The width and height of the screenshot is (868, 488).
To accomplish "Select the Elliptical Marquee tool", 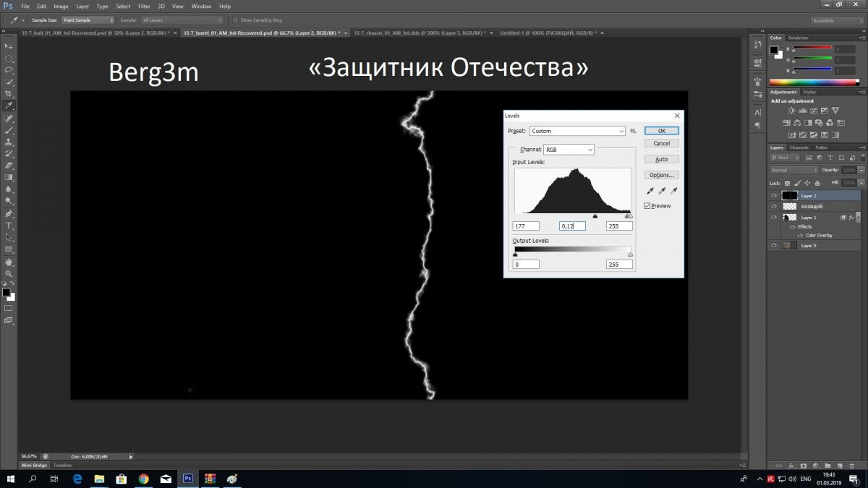I will pyautogui.click(x=9, y=59).
